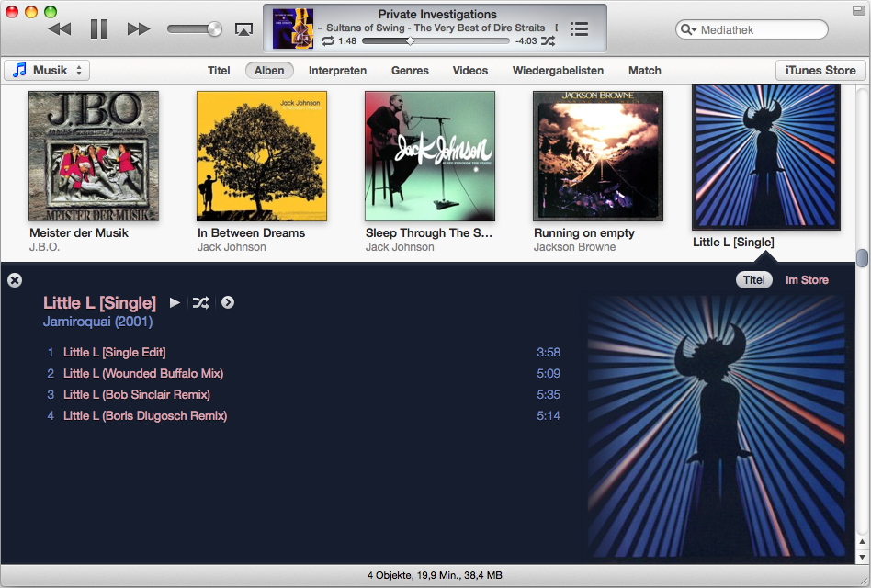This screenshot has height=588, width=871.
Task: Go back to the previous track
Action: 60,29
